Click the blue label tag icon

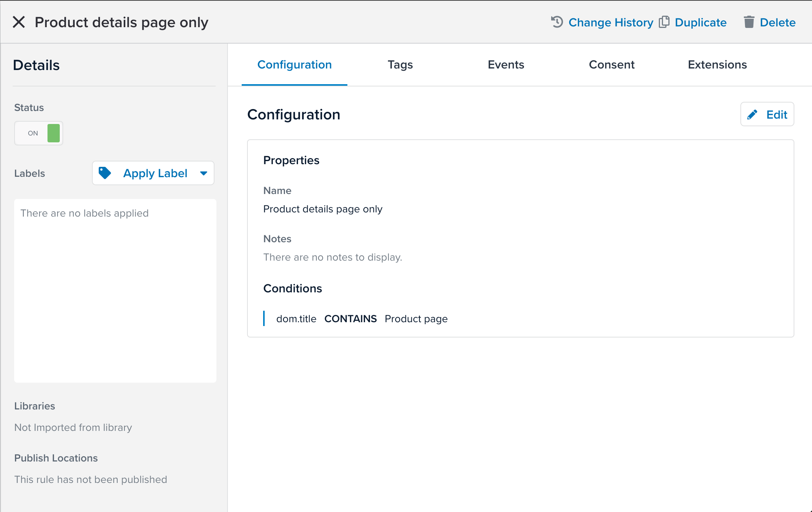click(105, 173)
